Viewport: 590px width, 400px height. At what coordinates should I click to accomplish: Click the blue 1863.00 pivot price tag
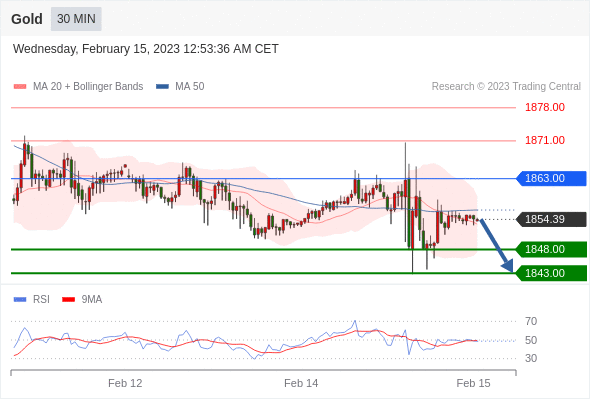click(x=551, y=178)
